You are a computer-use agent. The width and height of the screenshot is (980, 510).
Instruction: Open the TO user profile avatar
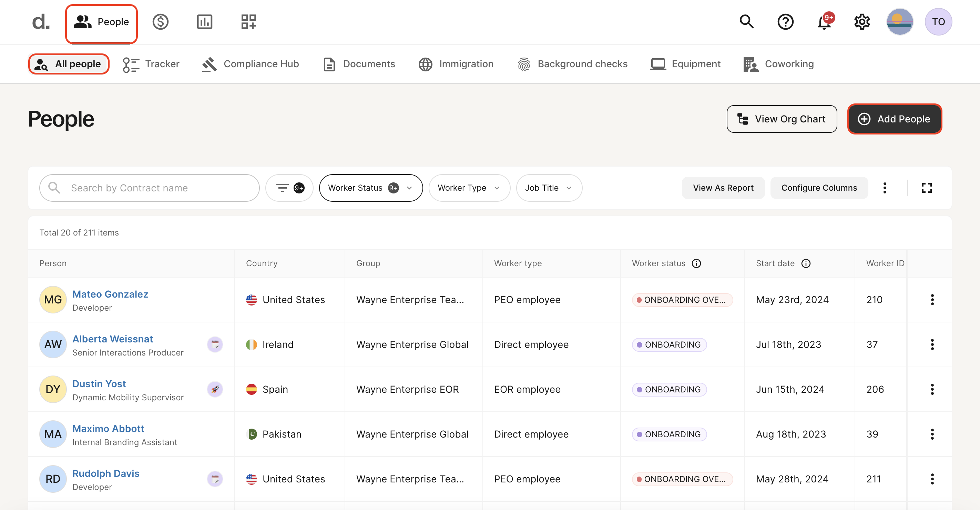(939, 22)
